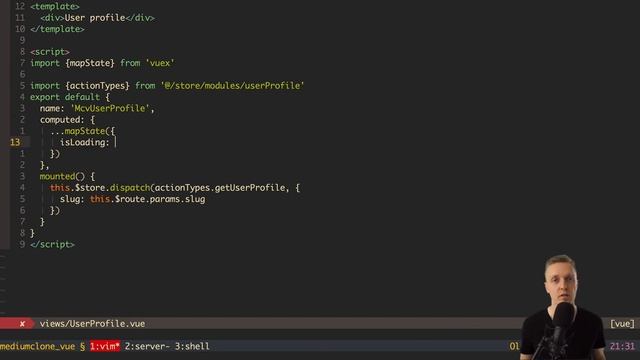640x360 pixels.
Task: Click the mediumclone_vue session name
Action: 38,347
